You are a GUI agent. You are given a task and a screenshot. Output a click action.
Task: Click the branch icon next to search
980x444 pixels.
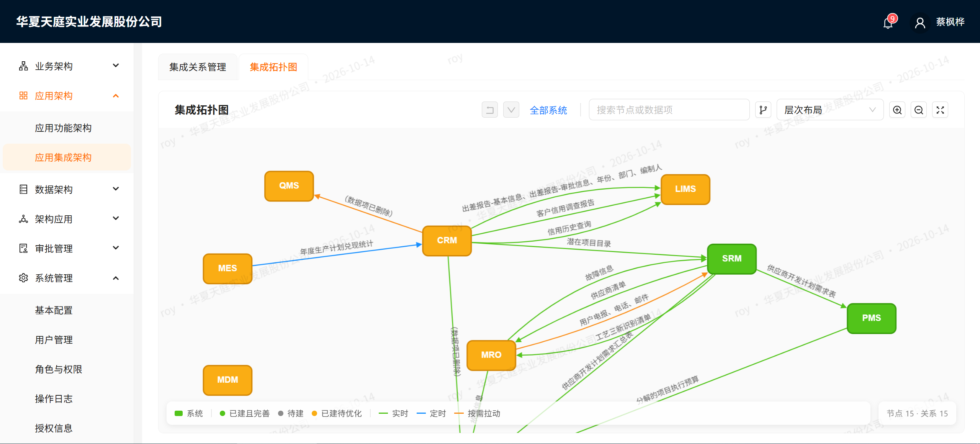(x=763, y=110)
